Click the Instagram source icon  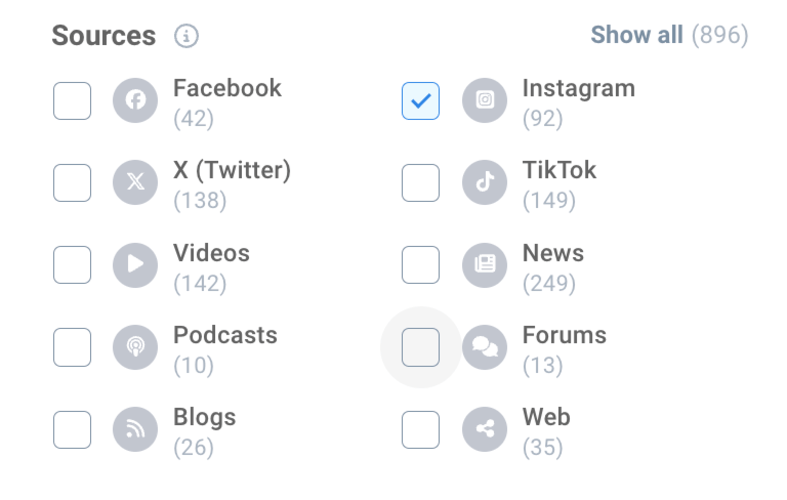click(x=485, y=101)
